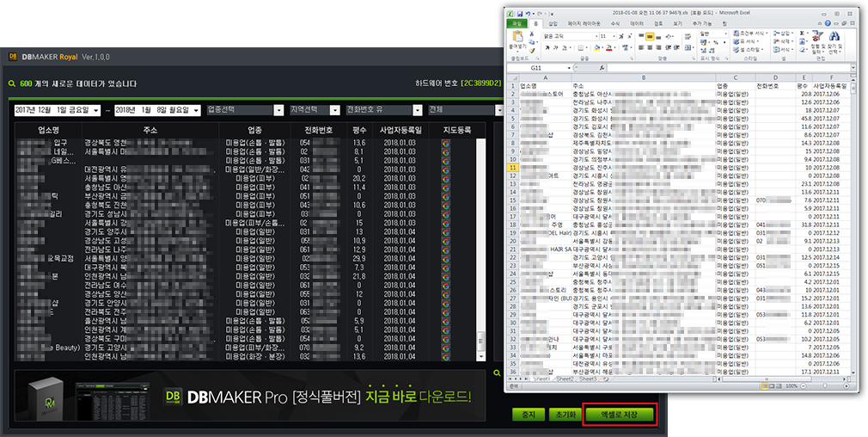Click the 초기화 button in DBMAKER

[564, 415]
